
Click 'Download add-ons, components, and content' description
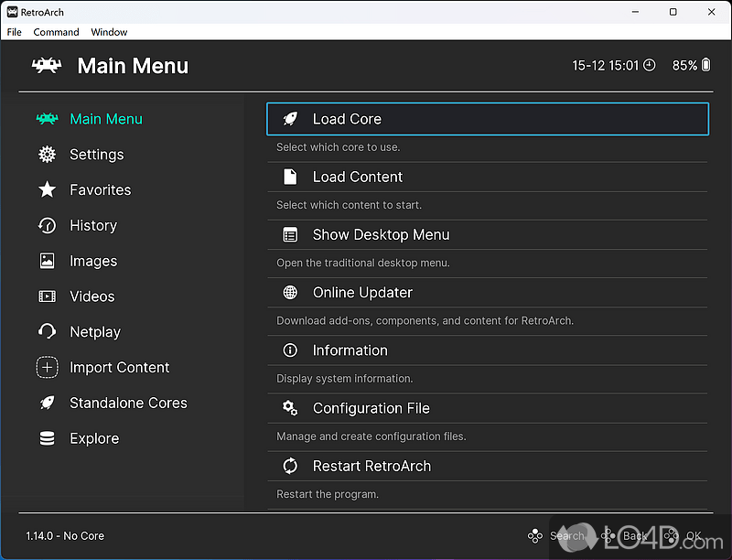coord(425,320)
